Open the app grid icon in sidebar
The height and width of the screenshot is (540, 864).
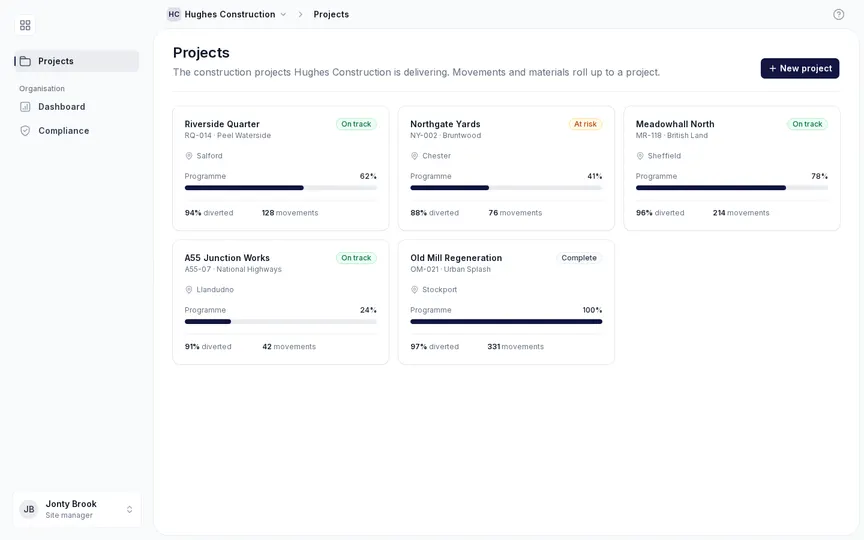click(x=25, y=25)
